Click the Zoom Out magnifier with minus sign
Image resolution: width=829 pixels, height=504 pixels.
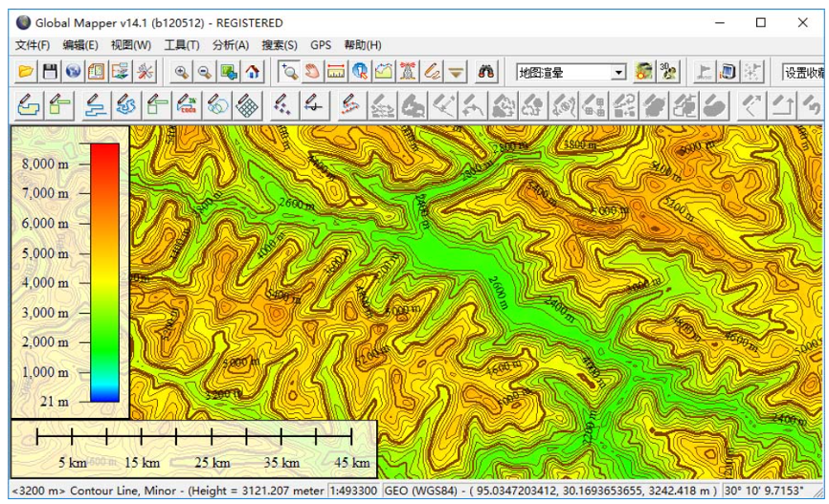coord(204,72)
